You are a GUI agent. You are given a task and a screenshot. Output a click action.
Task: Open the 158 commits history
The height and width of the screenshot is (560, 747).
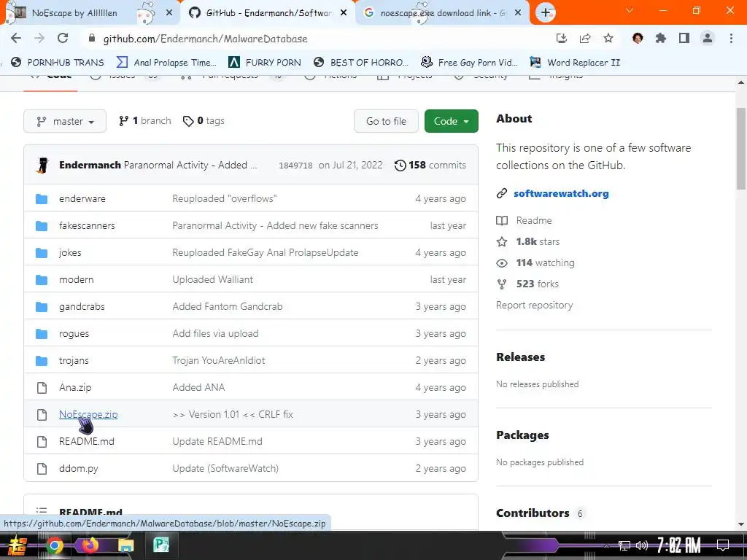(430, 166)
